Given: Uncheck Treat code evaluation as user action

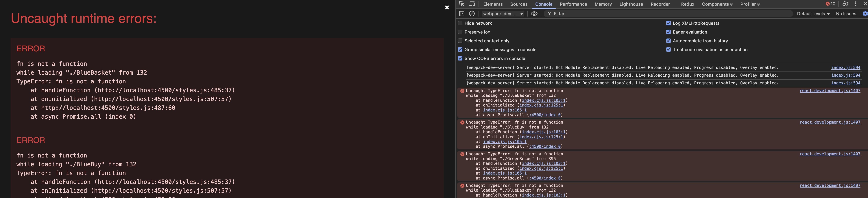Looking at the screenshot, I should (x=668, y=49).
